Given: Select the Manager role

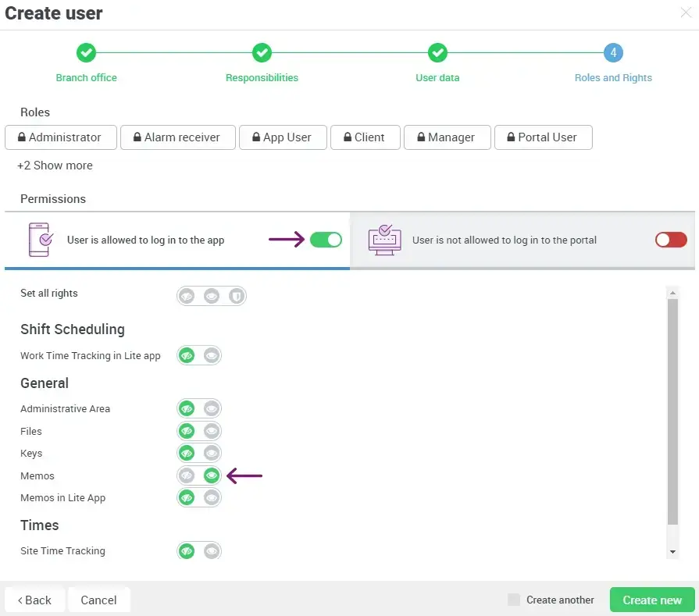Looking at the screenshot, I should click(447, 137).
